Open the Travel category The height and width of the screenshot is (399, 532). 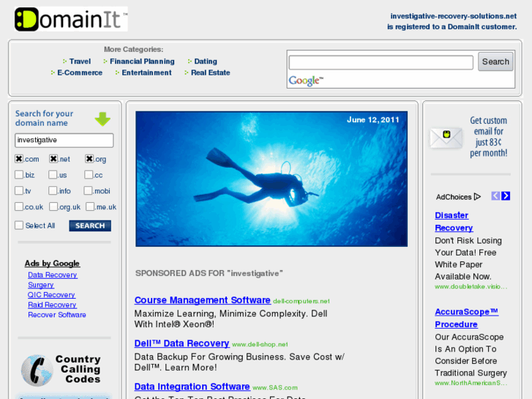pyautogui.click(x=80, y=61)
